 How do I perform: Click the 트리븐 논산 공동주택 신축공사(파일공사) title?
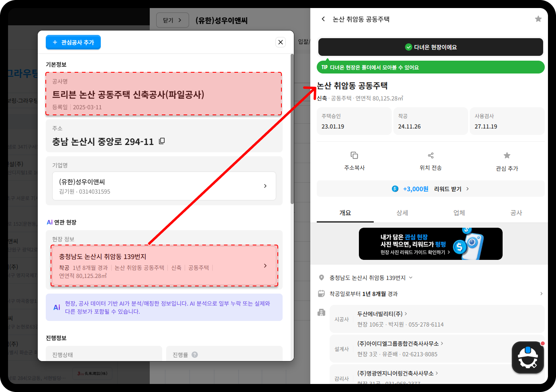[128, 94]
